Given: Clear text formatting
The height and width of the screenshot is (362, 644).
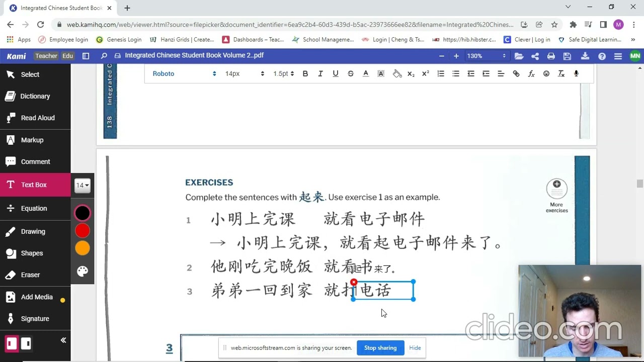Looking at the screenshot, I should [561, 73].
